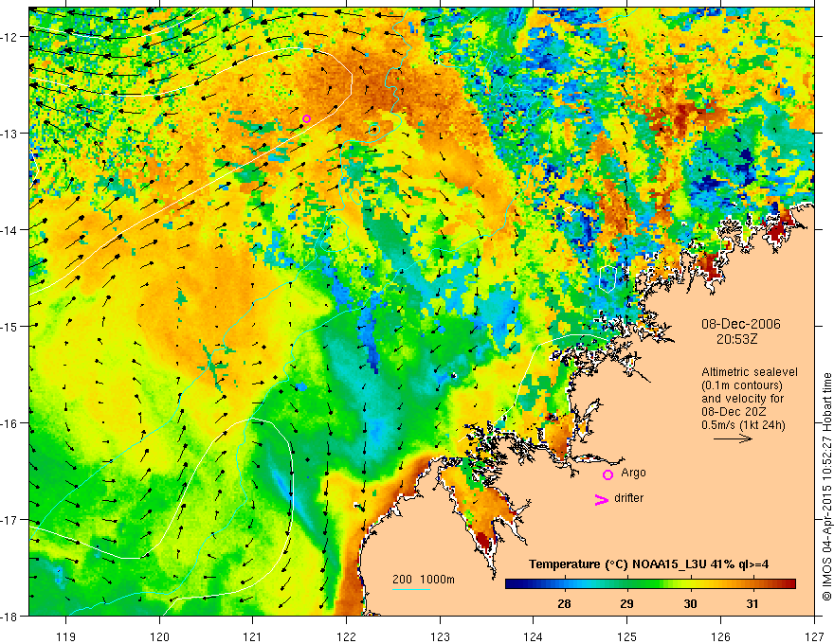
Task: Click the color bar value '29'
Action: [x=627, y=603]
